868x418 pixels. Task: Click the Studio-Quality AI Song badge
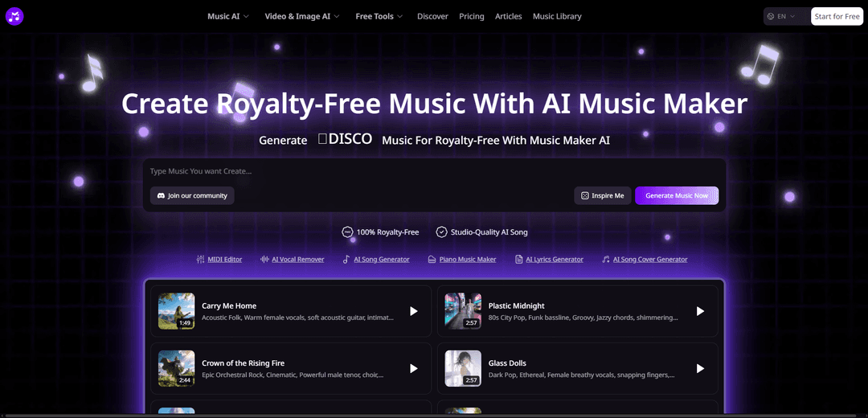tap(481, 232)
